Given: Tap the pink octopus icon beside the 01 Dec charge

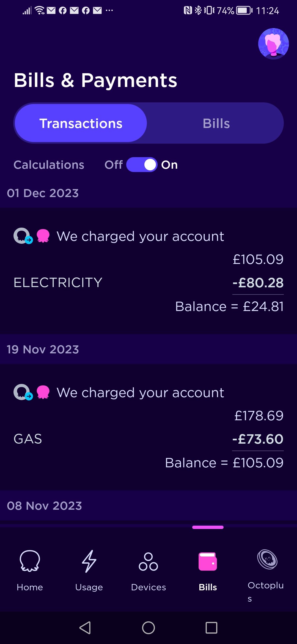Looking at the screenshot, I should coord(43,236).
